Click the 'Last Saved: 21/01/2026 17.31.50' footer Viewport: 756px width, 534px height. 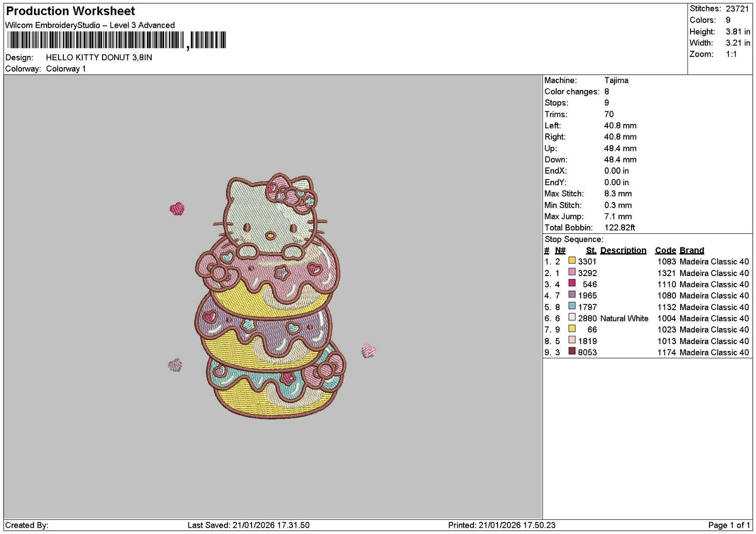point(249,525)
